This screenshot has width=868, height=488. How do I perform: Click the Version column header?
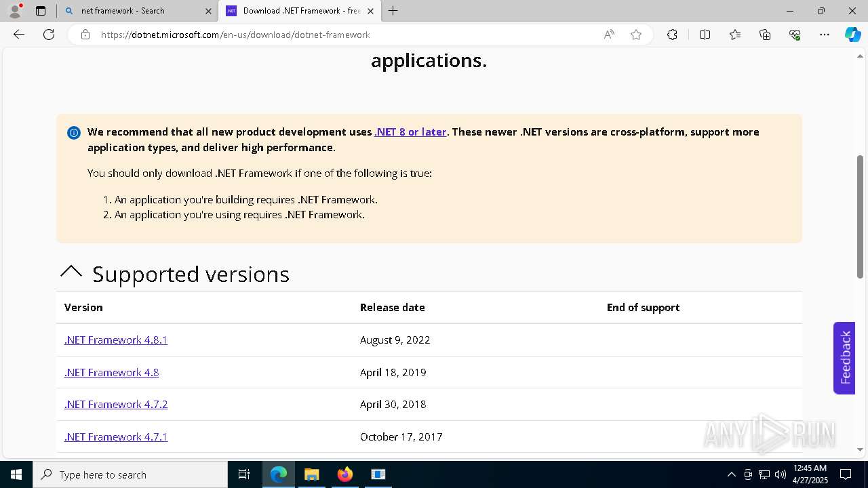click(x=83, y=307)
